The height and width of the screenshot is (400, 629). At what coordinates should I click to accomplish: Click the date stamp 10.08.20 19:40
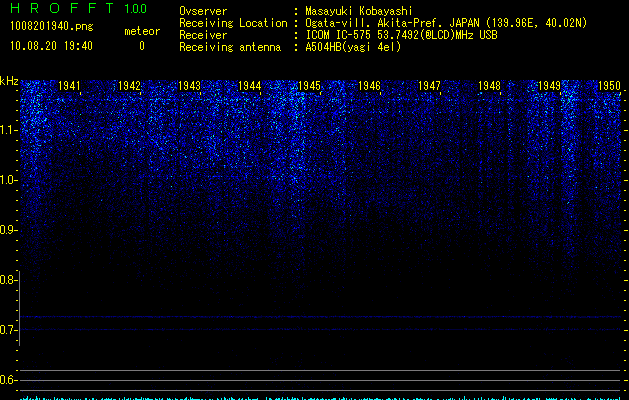tap(51, 46)
